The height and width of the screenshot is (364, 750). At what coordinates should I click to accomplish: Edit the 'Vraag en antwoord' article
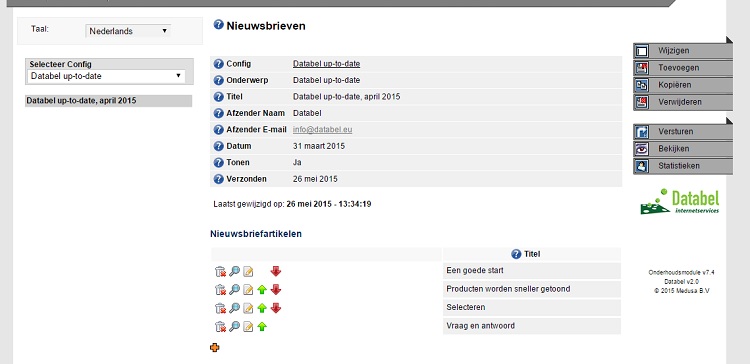coord(248,327)
